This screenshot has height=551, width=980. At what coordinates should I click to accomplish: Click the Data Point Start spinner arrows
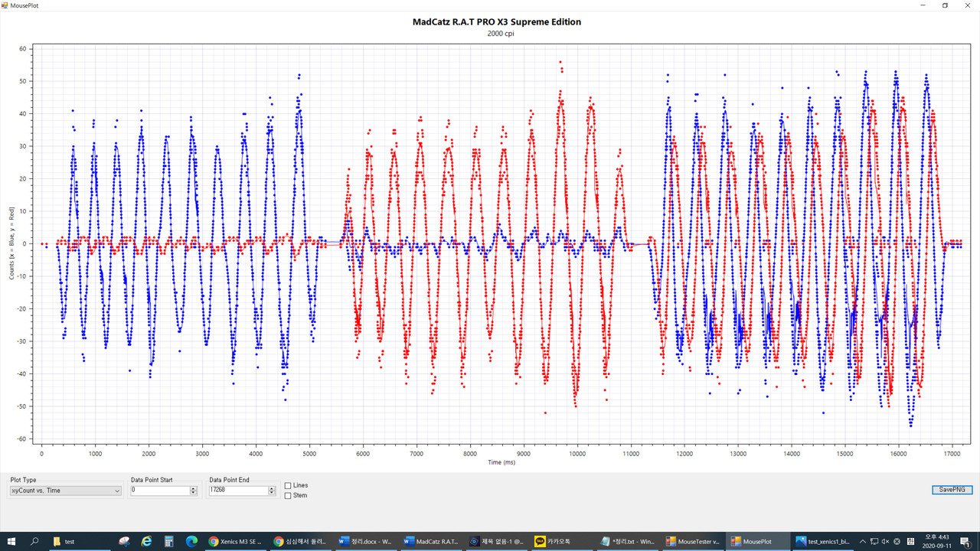(193, 491)
